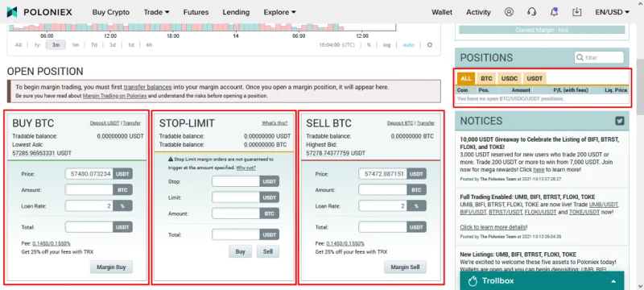Open Margin Trading on Poloniex link
The image size is (644, 290).
(114, 96)
